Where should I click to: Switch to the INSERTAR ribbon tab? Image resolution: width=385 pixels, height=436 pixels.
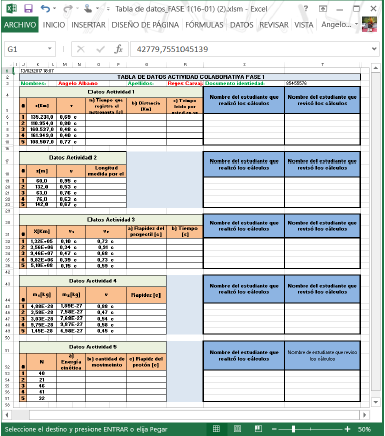[x=88, y=25]
